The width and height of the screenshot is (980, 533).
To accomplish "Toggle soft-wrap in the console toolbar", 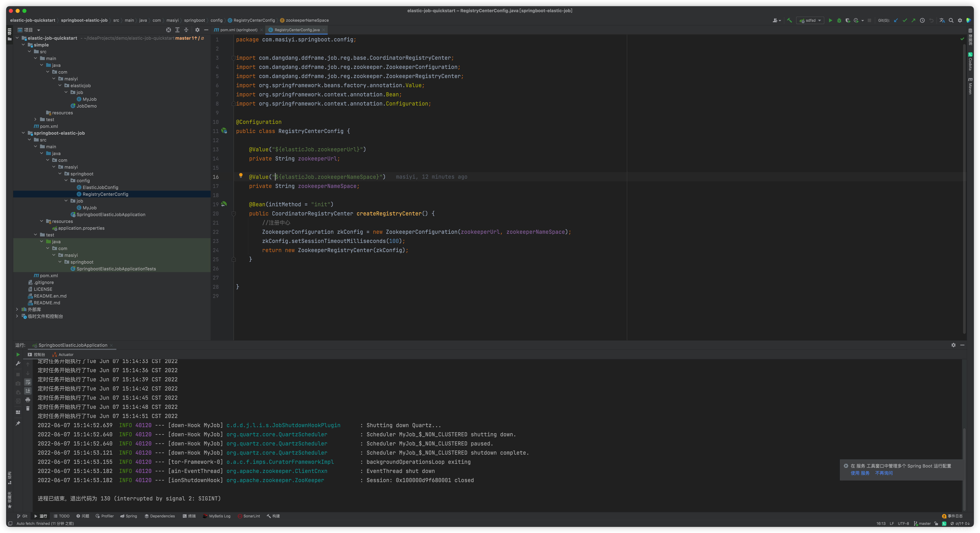I will (28, 382).
